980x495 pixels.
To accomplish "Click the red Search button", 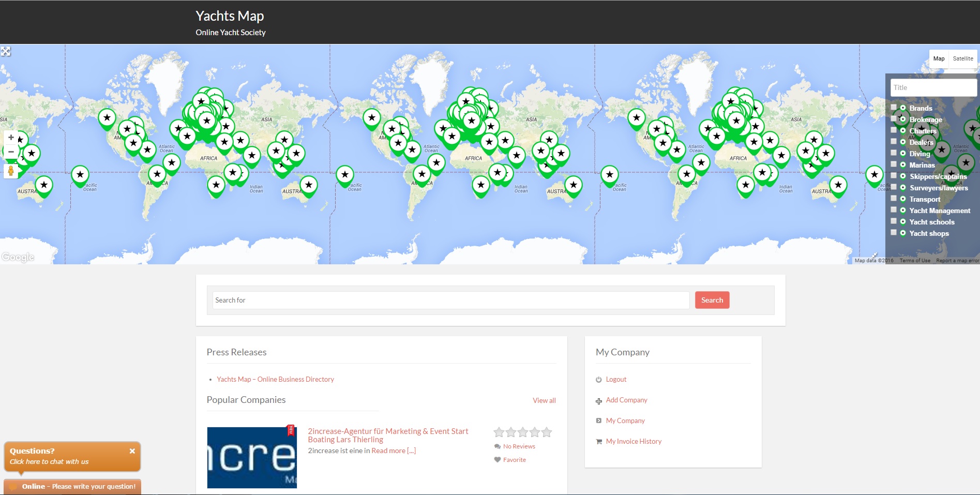I will pos(712,300).
